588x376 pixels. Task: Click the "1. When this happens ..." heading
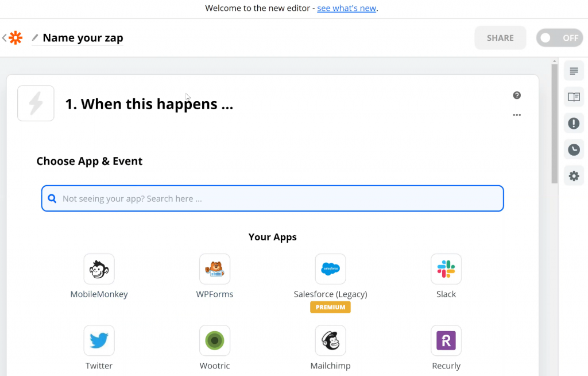149,104
